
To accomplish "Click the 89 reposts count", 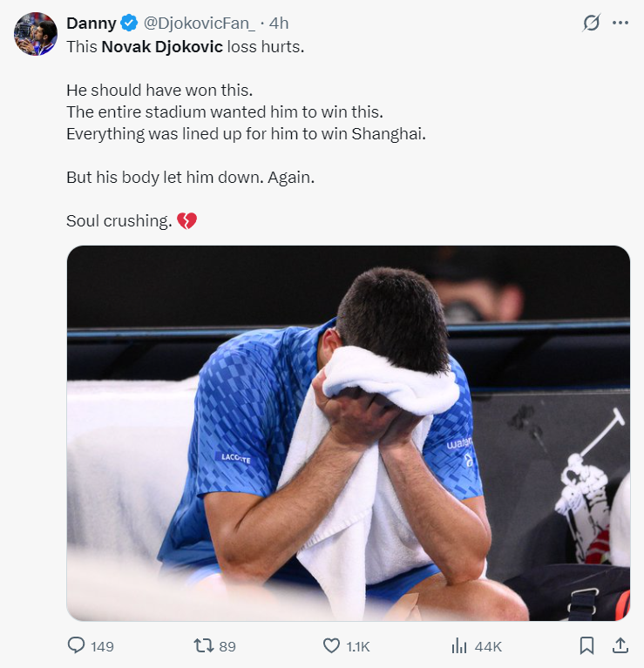I will click(x=227, y=646).
